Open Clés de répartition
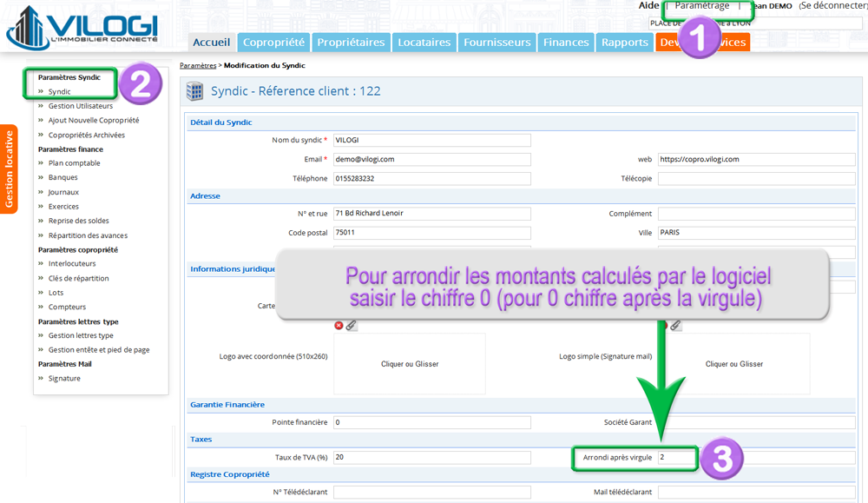The image size is (868, 503). [x=79, y=279]
